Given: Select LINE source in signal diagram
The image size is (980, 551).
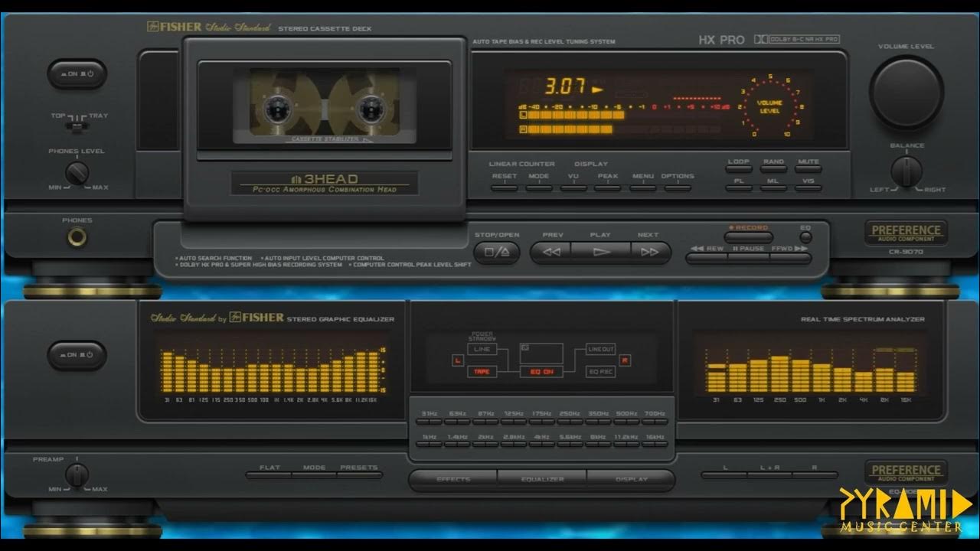Looking at the screenshot, I should (x=482, y=349).
